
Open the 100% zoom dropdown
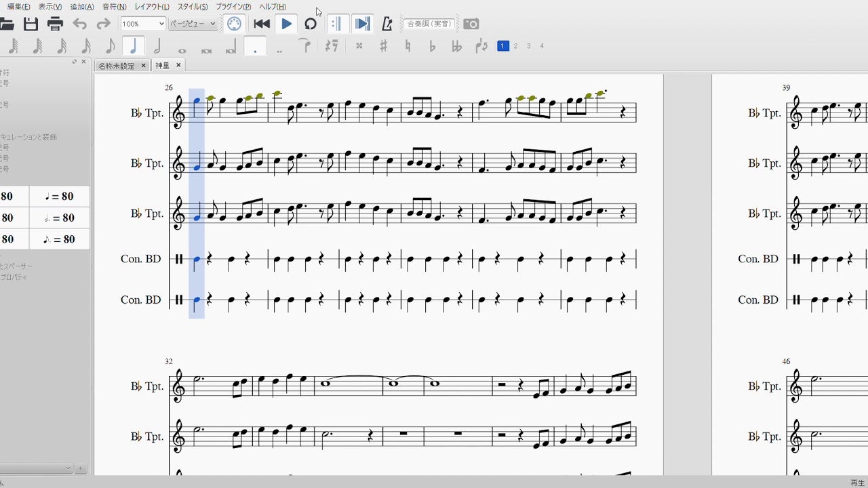click(x=143, y=24)
